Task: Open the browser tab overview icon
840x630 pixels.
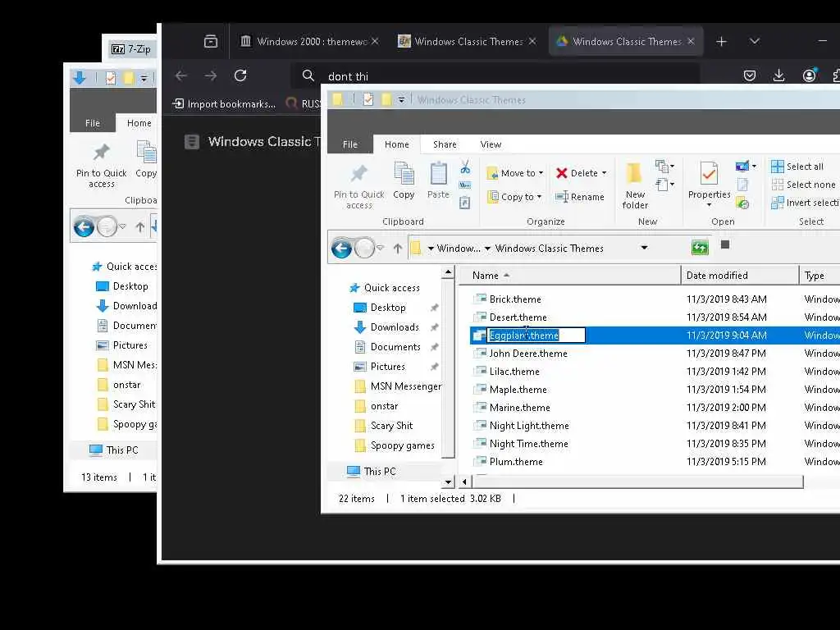Action: [211, 41]
